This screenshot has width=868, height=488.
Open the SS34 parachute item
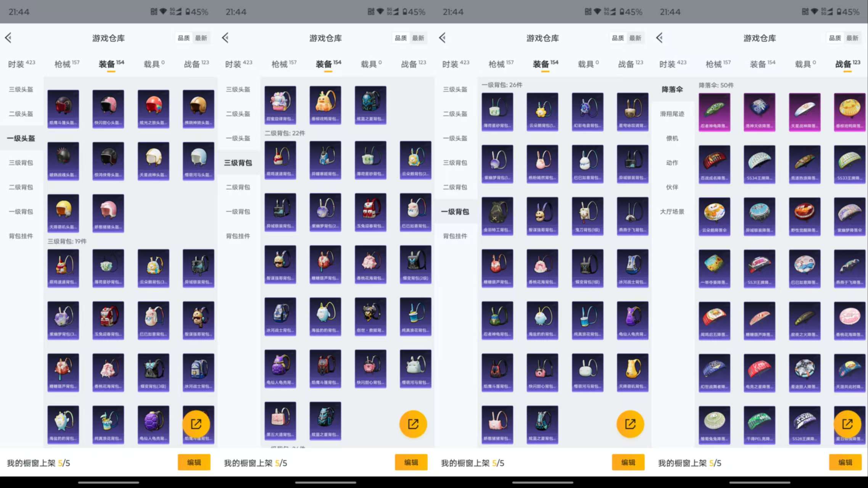pos(759,164)
